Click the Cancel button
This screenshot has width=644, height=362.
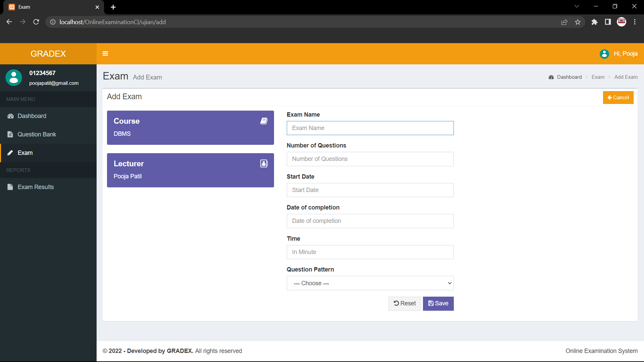[618, 98]
